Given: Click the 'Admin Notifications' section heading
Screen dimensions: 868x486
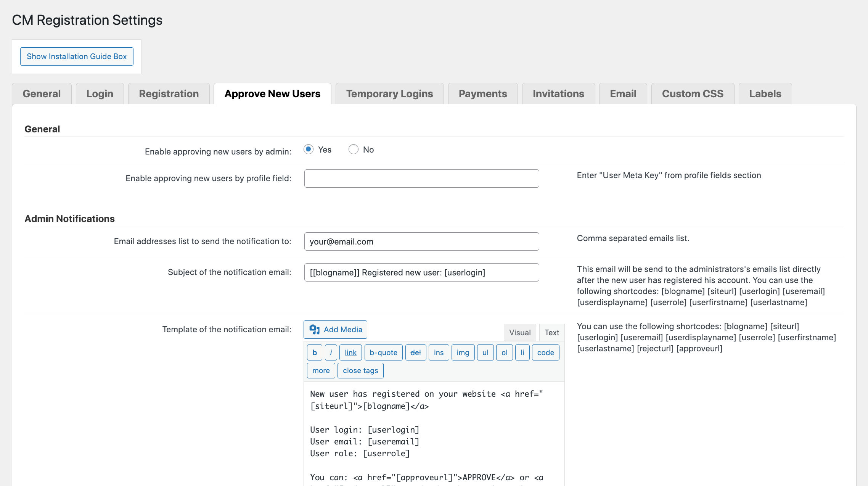Looking at the screenshot, I should [x=70, y=219].
